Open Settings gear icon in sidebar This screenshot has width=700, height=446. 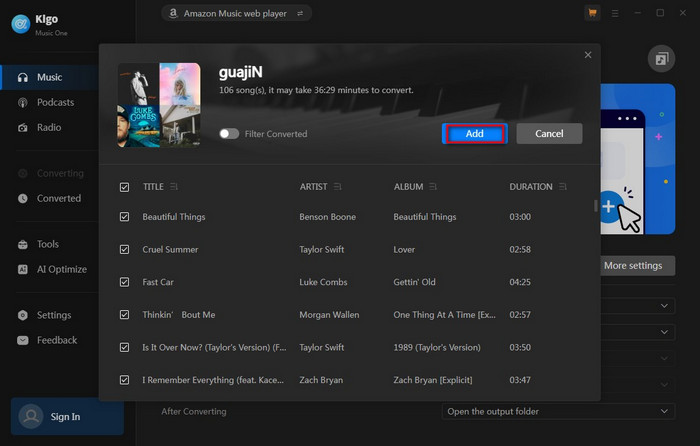coord(23,315)
